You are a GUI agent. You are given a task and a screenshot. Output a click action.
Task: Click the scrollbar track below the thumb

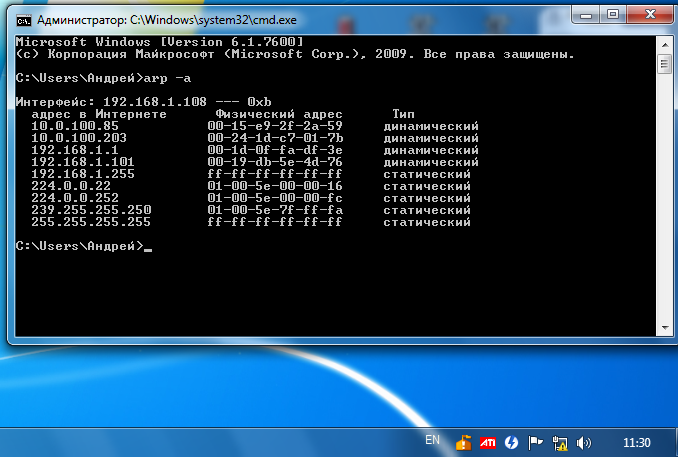tap(663, 200)
